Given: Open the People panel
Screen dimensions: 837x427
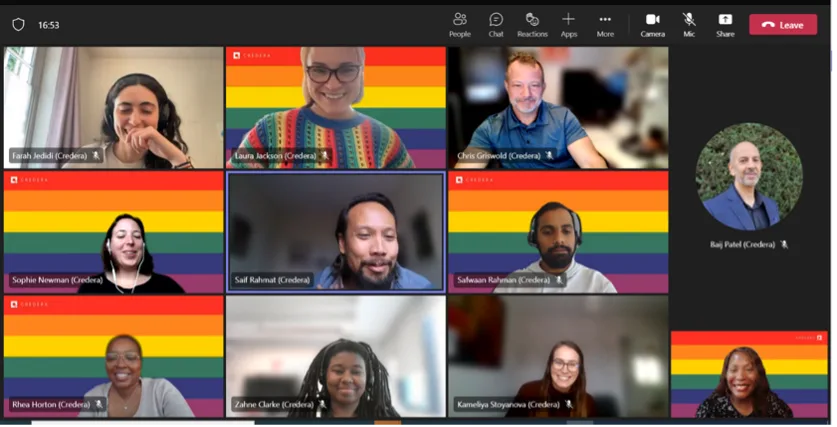Looking at the screenshot, I should pyautogui.click(x=460, y=25).
